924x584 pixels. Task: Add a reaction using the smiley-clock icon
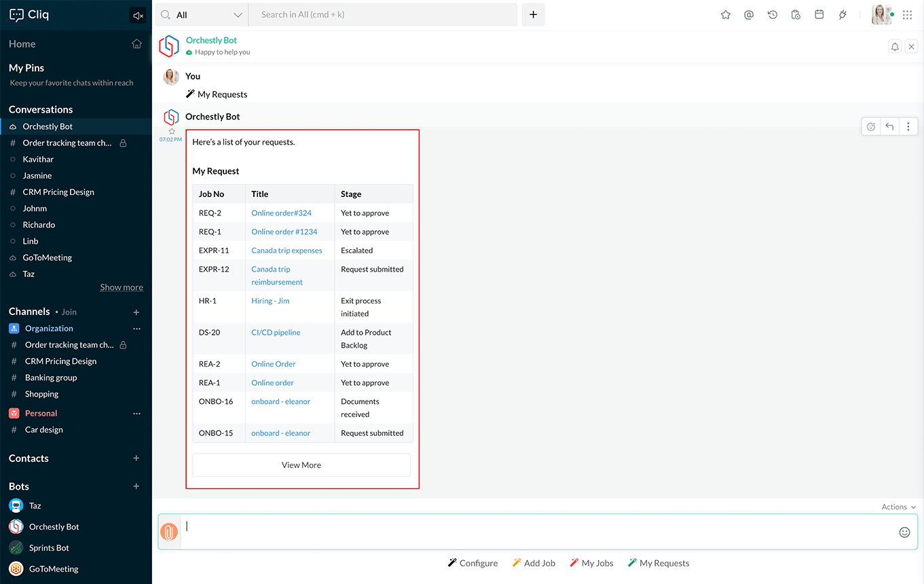coord(871,126)
